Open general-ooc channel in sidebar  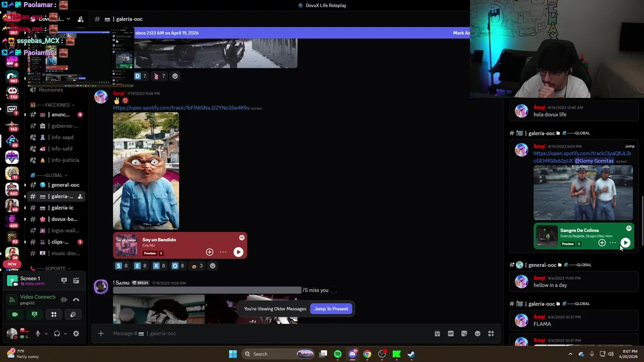coord(56,185)
